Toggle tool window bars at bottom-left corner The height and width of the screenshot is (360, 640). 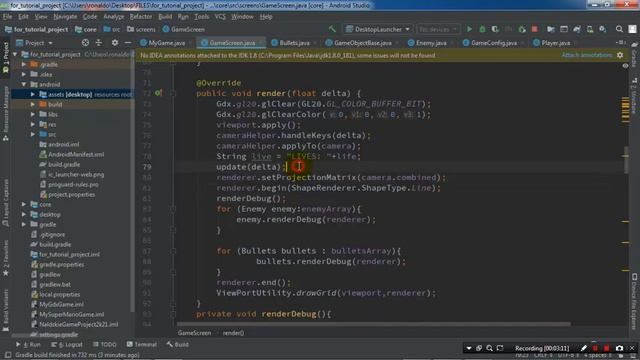tap(7, 355)
